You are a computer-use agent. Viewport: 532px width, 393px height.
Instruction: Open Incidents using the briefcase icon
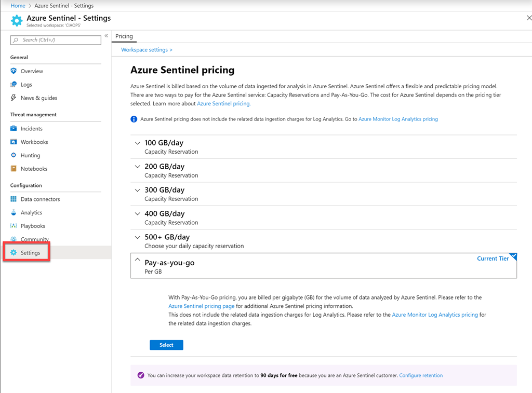point(14,129)
